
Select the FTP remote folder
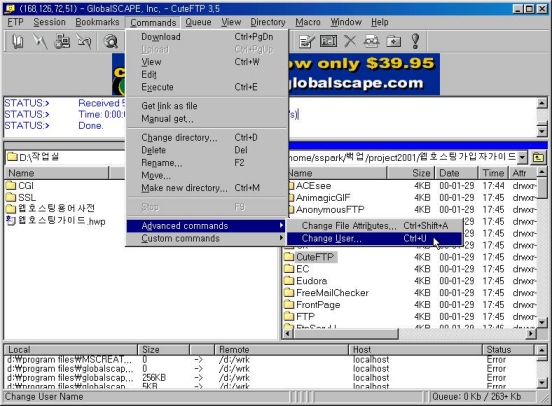pos(299,317)
